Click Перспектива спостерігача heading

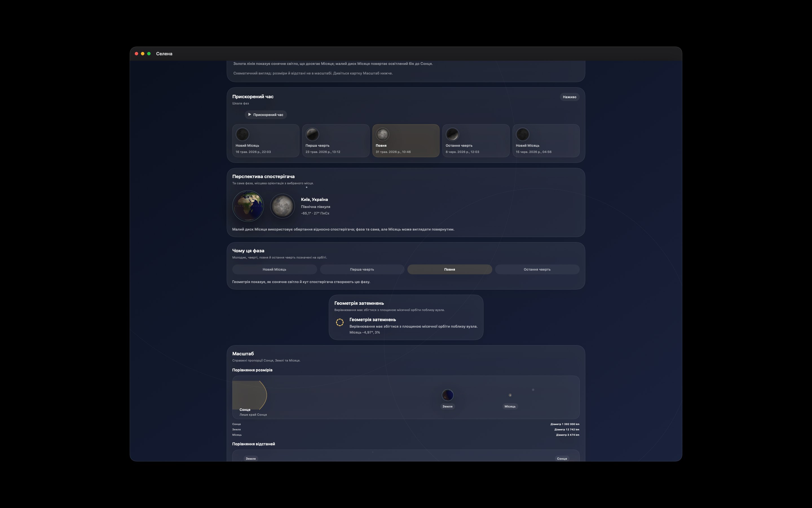263,176
